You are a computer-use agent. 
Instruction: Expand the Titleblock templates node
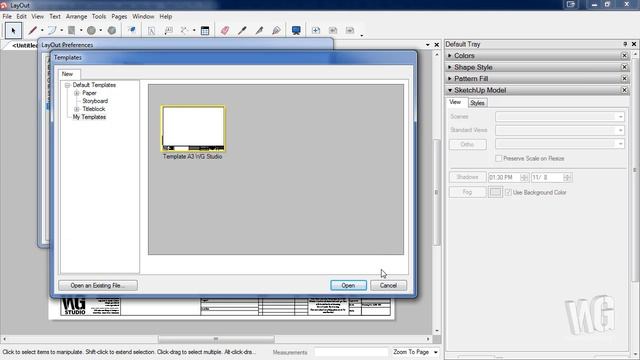[76, 109]
